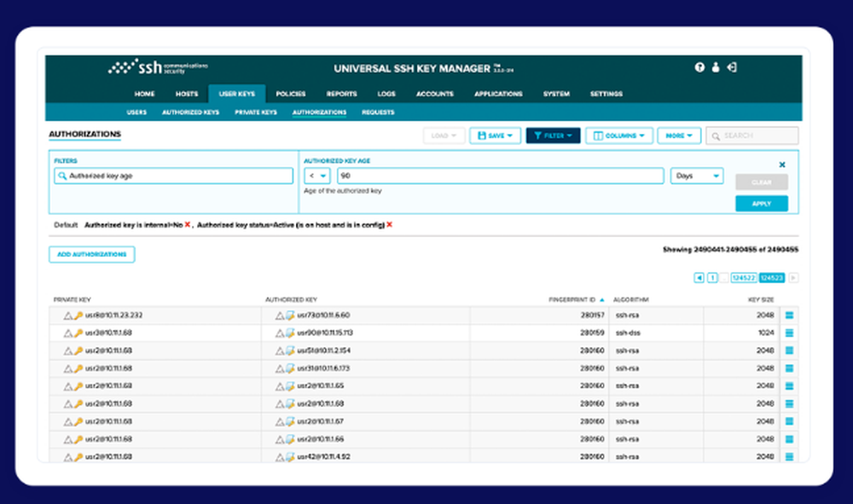
Task: Click the key age value field showing 90
Action: 501,176
